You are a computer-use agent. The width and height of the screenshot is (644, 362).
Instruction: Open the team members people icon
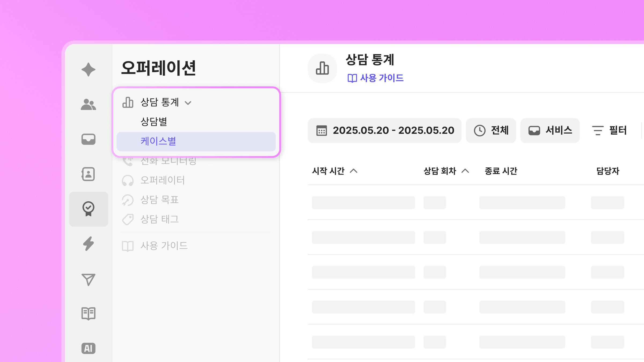[88, 104]
